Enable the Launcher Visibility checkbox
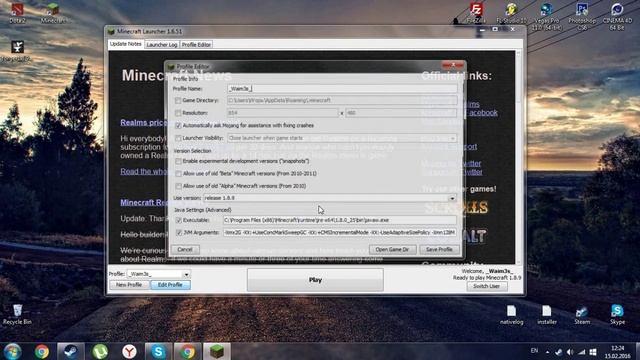 178,138
